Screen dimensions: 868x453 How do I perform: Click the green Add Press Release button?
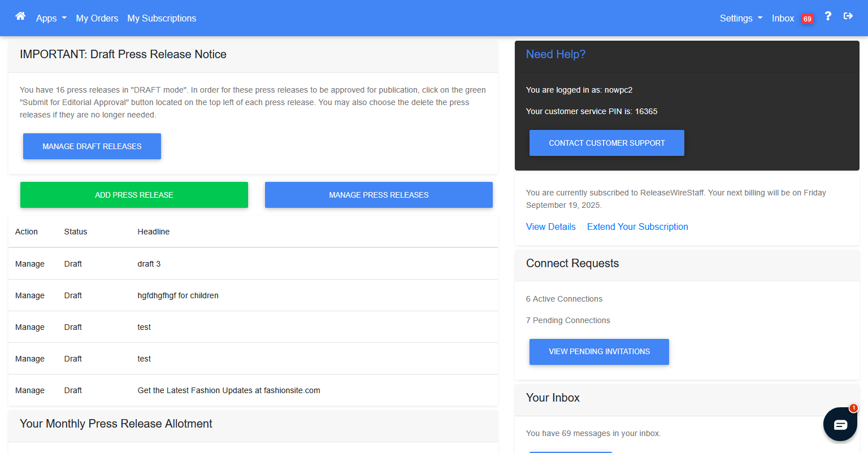134,195
